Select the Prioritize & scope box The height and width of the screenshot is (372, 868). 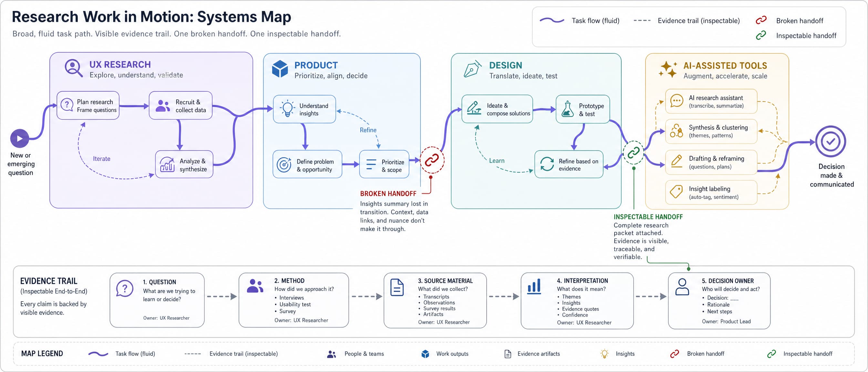pyautogui.click(x=384, y=164)
